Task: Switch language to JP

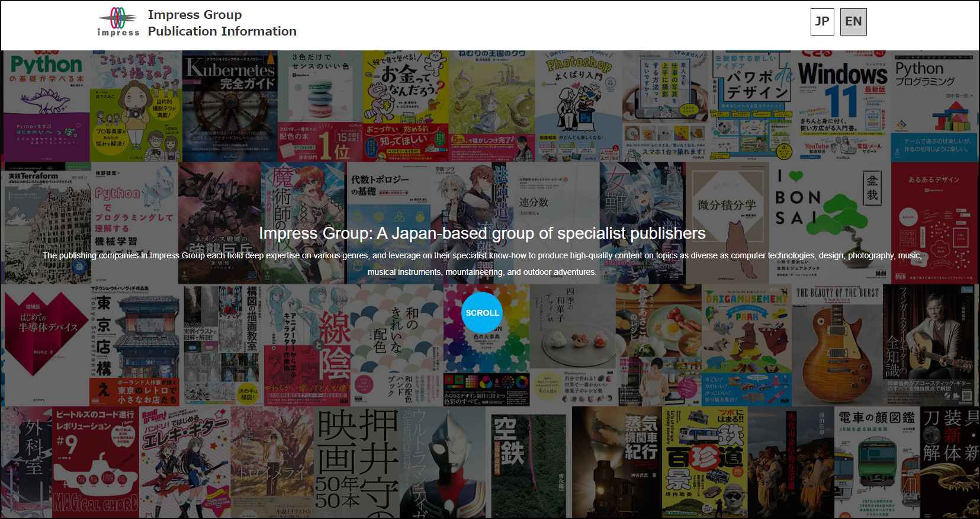Action: 822,22
